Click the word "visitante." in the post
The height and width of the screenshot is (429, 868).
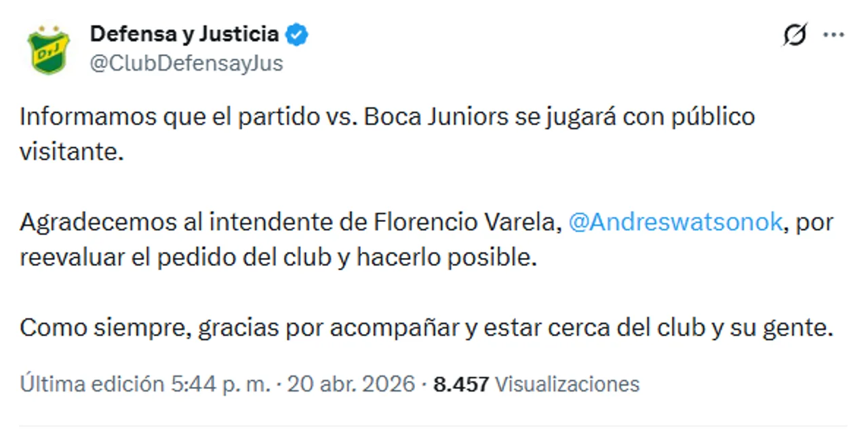(x=72, y=151)
